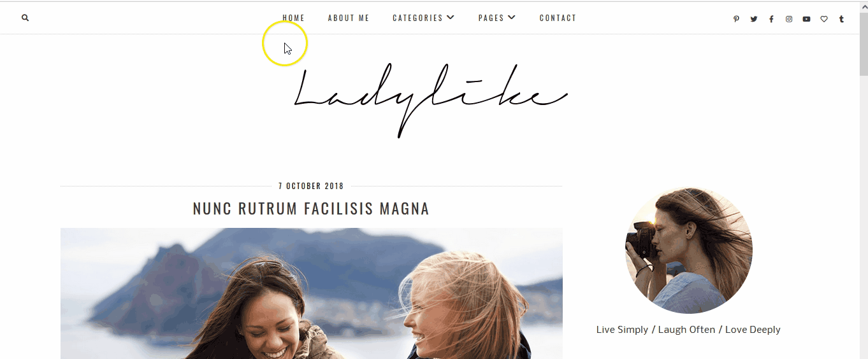The height and width of the screenshot is (359, 868).
Task: Open the Tumblr social icon
Action: pos(841,19)
